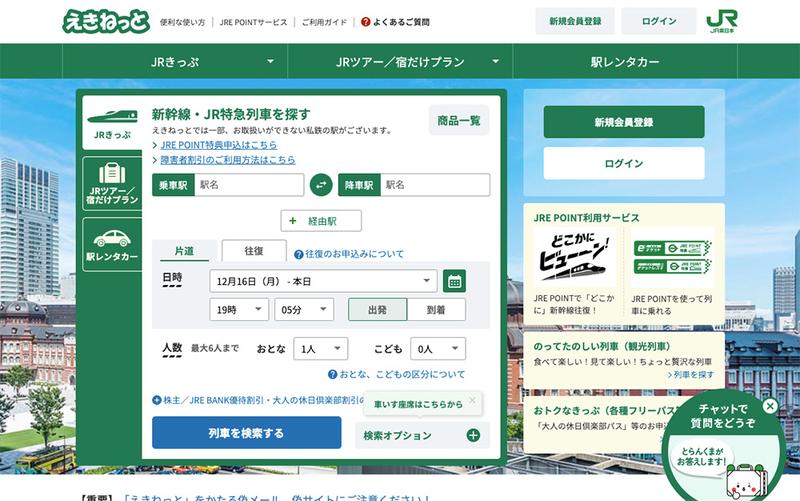This screenshot has height=501, width=800.
Task: Open the hour dropdown 19時
Action: [239, 310]
